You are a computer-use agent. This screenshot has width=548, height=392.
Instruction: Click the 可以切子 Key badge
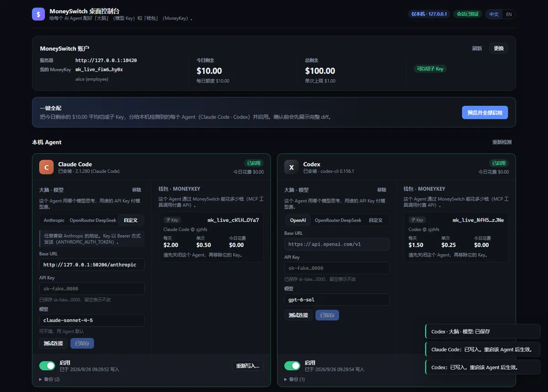click(430, 69)
